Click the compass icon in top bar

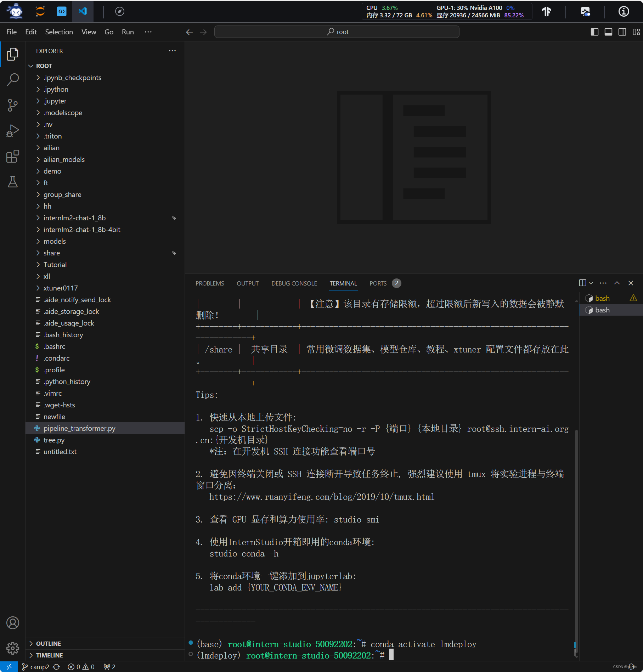click(x=120, y=11)
